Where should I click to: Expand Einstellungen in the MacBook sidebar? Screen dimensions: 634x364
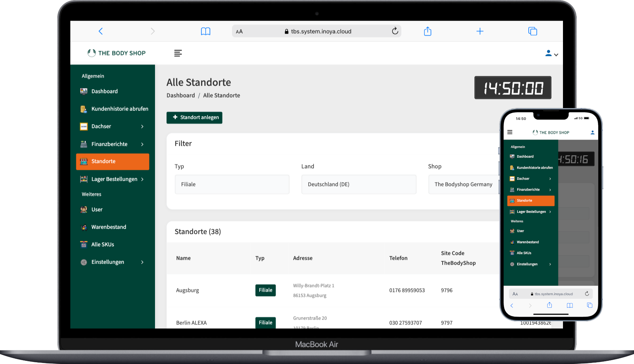[113, 262]
